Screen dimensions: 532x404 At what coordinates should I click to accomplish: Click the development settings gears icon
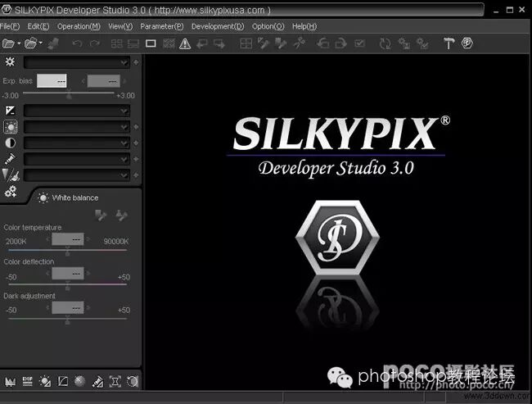click(11, 191)
